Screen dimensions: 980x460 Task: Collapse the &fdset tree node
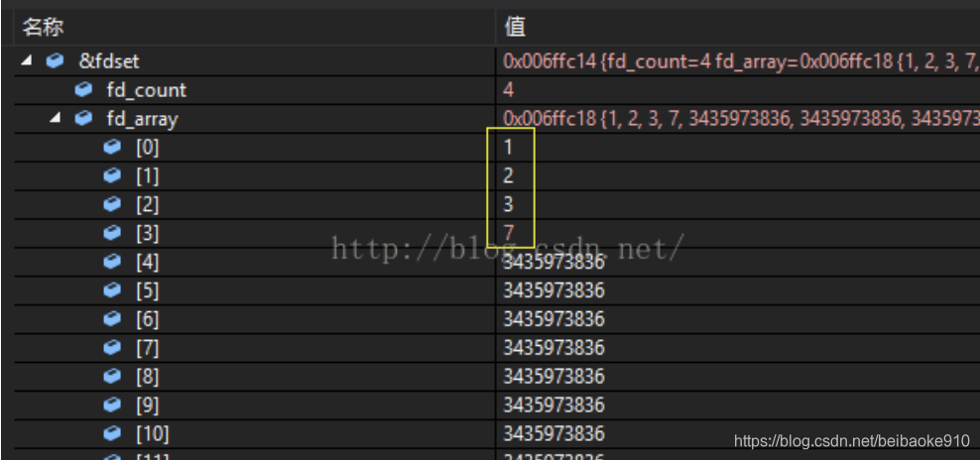coord(26,60)
